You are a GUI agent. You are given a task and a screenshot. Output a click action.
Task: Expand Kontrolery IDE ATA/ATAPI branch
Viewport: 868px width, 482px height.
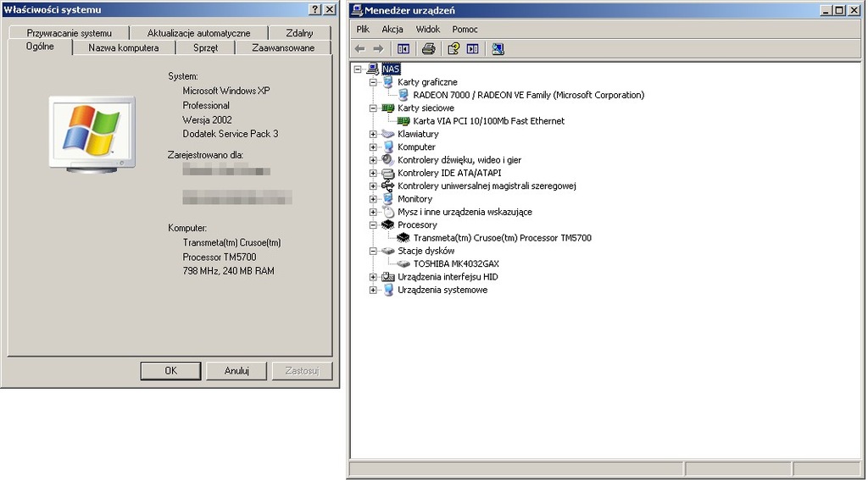373,173
